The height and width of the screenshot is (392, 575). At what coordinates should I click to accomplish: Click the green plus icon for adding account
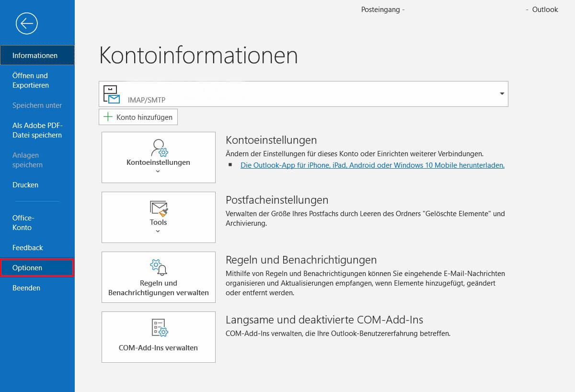coord(108,117)
